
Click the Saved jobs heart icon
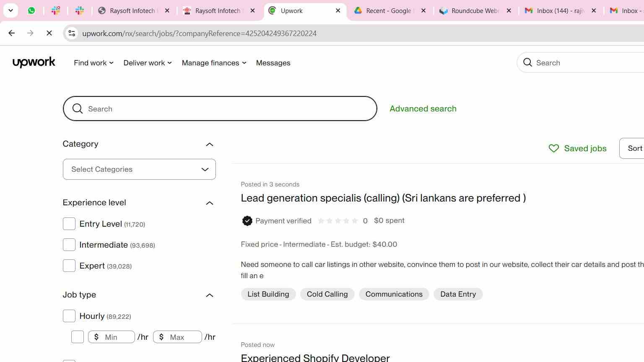tap(554, 148)
